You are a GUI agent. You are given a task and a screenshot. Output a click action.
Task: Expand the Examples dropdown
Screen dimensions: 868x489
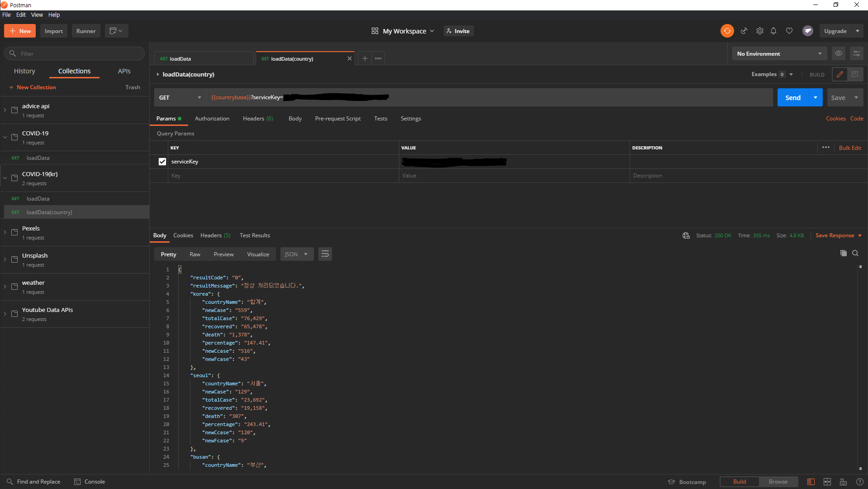(x=772, y=74)
